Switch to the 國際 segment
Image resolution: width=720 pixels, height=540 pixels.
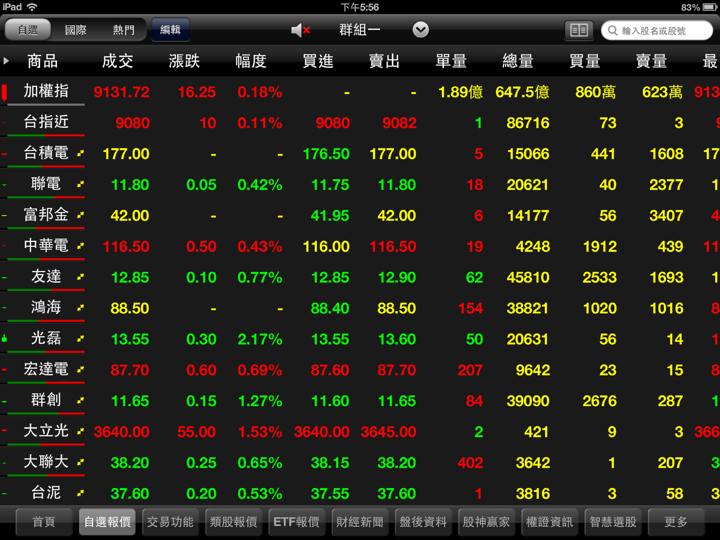(x=76, y=31)
